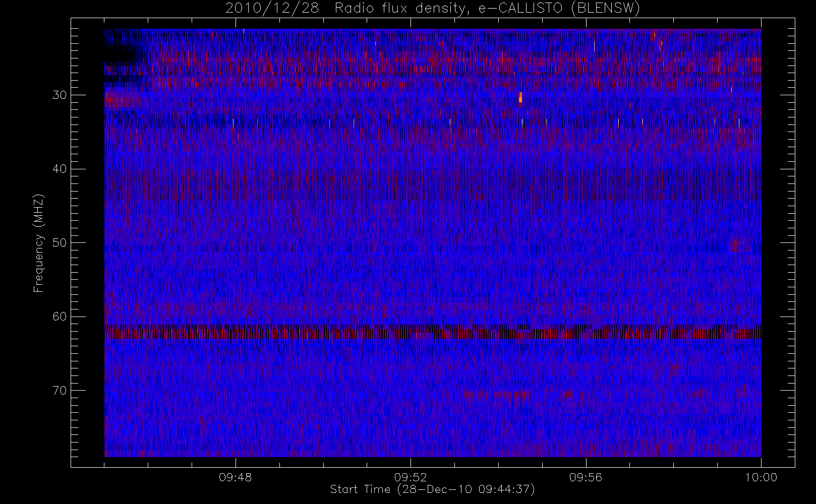
Task: Click the plot title '2010/12/28 Radio flux density, e-CALLISTO (BLENSW)'
Action: coord(432,9)
